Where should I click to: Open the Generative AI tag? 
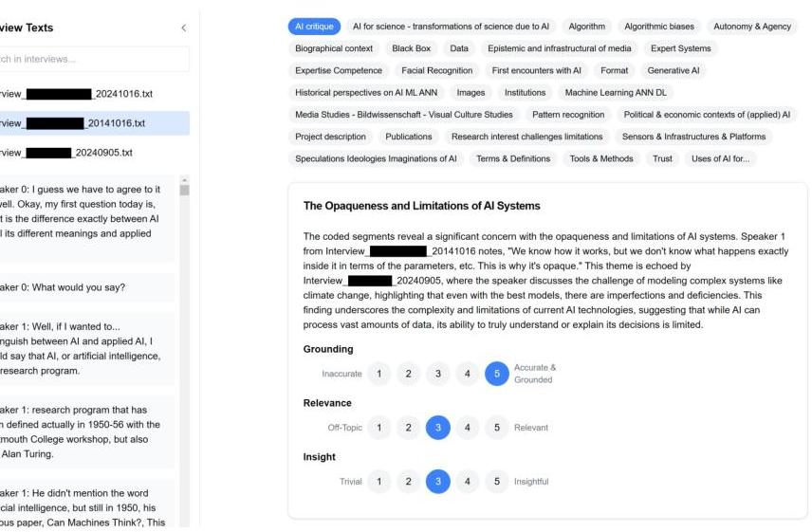674,70
